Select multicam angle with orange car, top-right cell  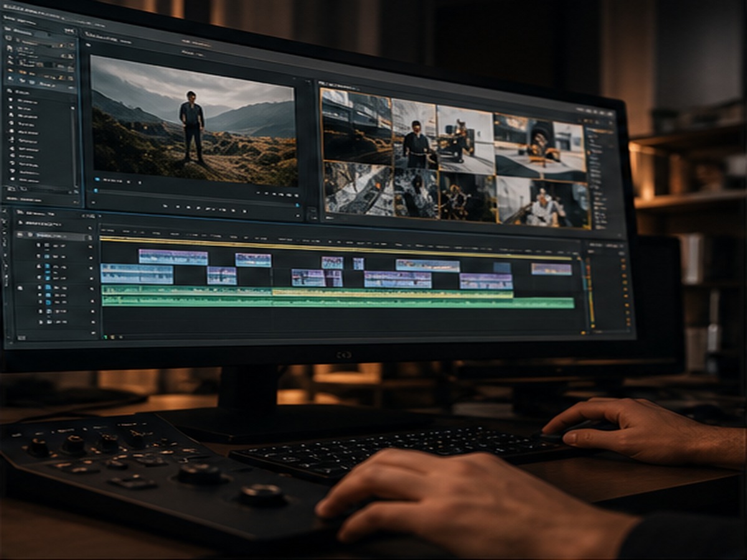tap(540, 146)
